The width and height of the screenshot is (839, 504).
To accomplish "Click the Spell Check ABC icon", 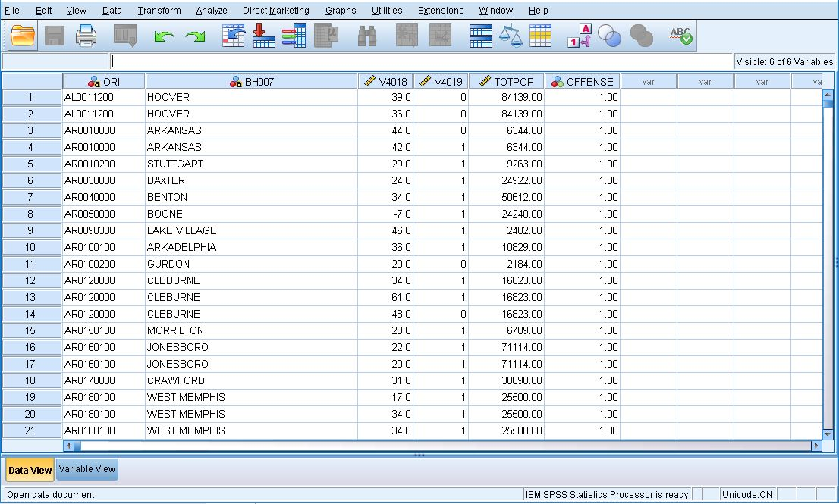I will pos(680,36).
